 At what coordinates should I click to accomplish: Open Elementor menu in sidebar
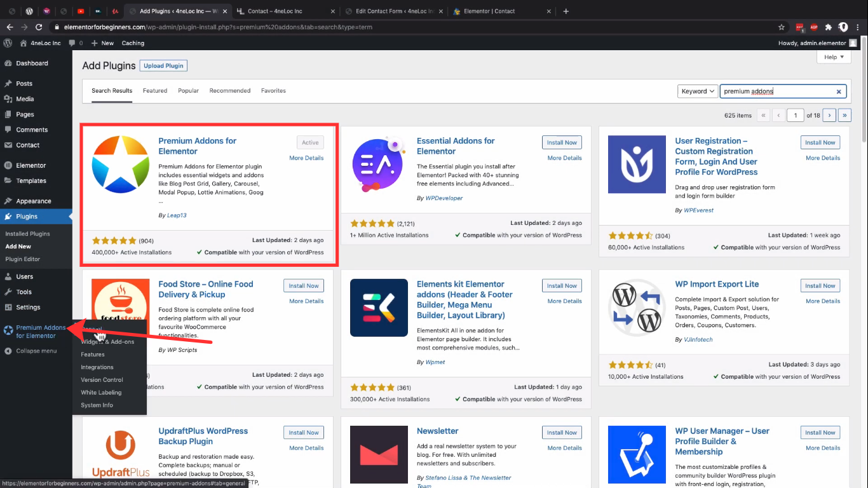click(x=31, y=165)
